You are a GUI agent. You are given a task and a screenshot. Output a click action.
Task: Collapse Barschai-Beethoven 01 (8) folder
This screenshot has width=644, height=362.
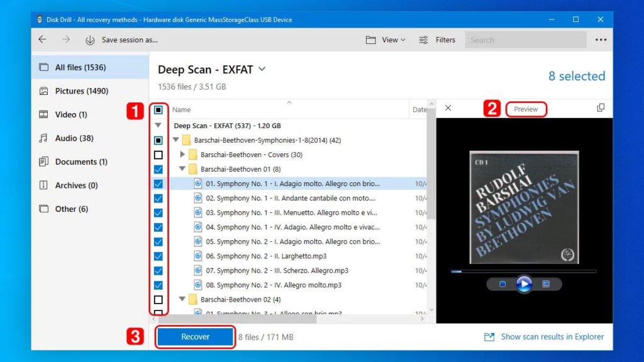tap(182, 168)
